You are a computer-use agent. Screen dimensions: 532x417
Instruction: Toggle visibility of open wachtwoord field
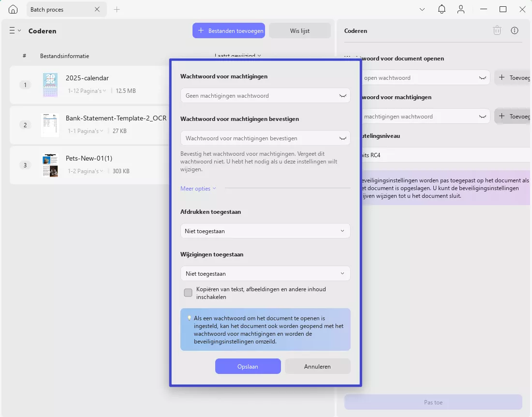point(482,78)
